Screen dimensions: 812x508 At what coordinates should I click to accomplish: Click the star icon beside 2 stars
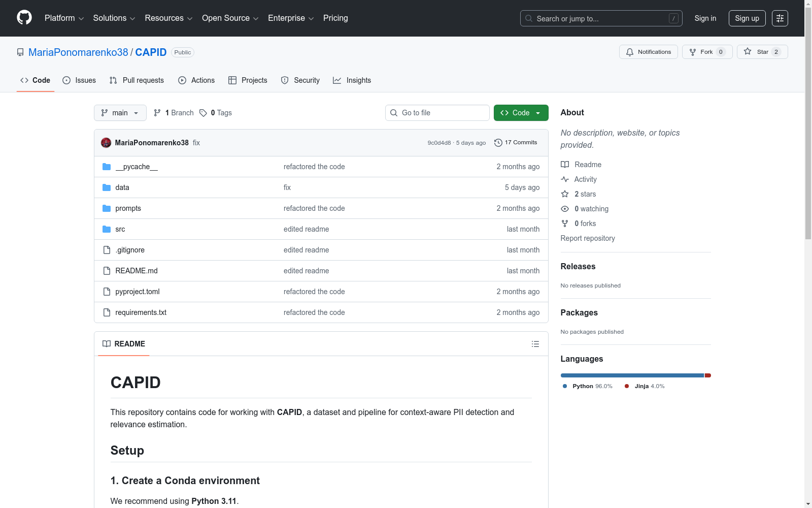coord(565,194)
